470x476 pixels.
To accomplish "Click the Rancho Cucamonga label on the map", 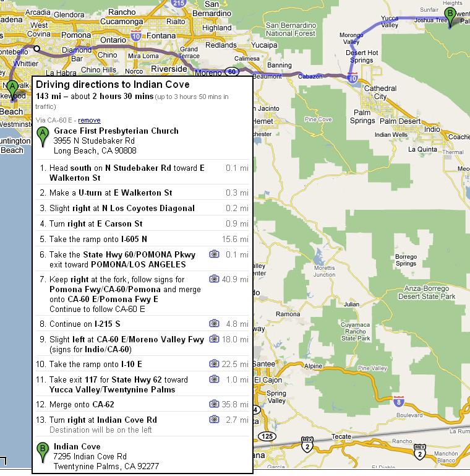I will point(122,17).
